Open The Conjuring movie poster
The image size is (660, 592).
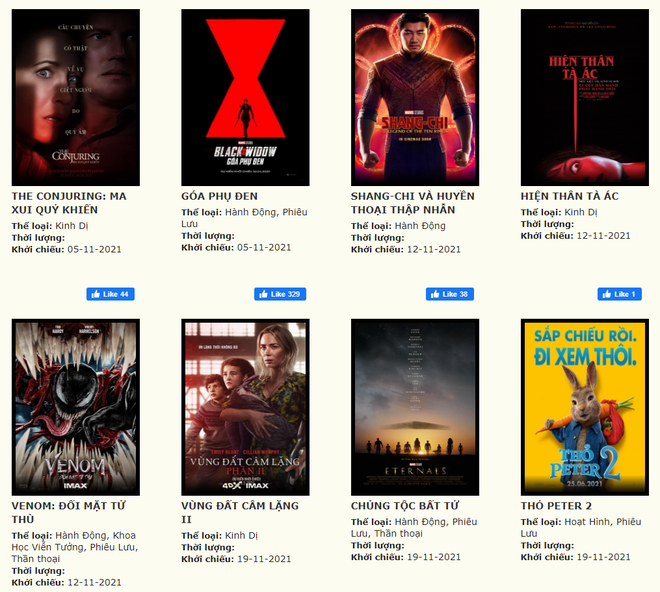click(x=76, y=97)
